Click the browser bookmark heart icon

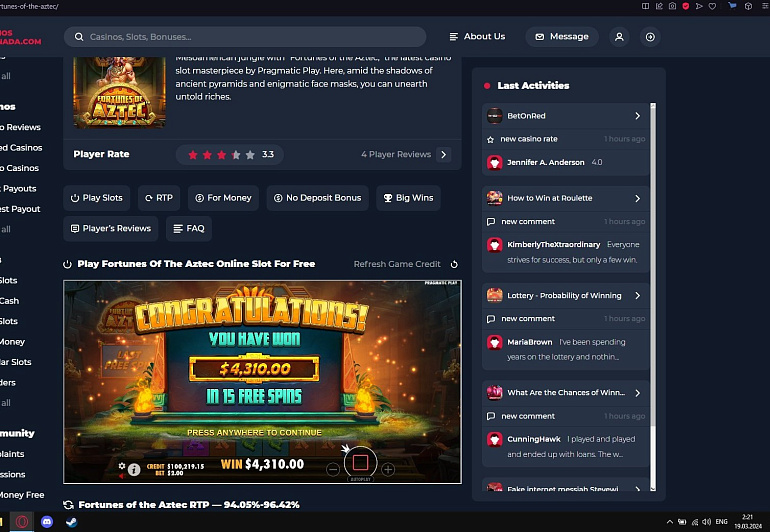point(712,6)
